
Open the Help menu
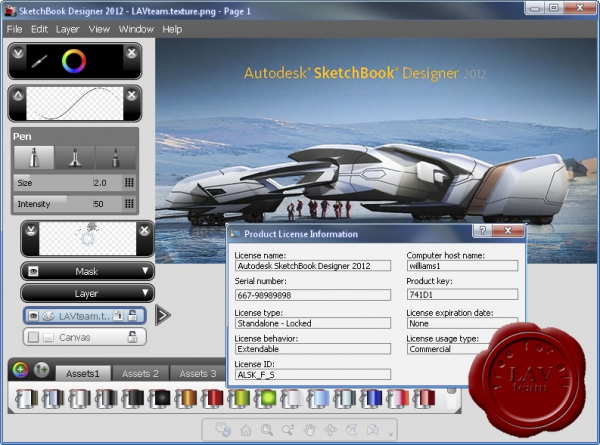[x=172, y=29]
